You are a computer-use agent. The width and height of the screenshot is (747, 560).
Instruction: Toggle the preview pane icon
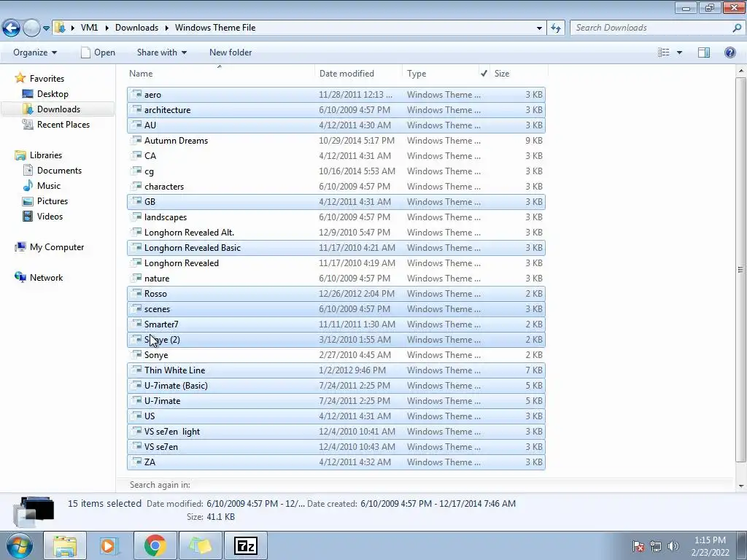pyautogui.click(x=704, y=52)
